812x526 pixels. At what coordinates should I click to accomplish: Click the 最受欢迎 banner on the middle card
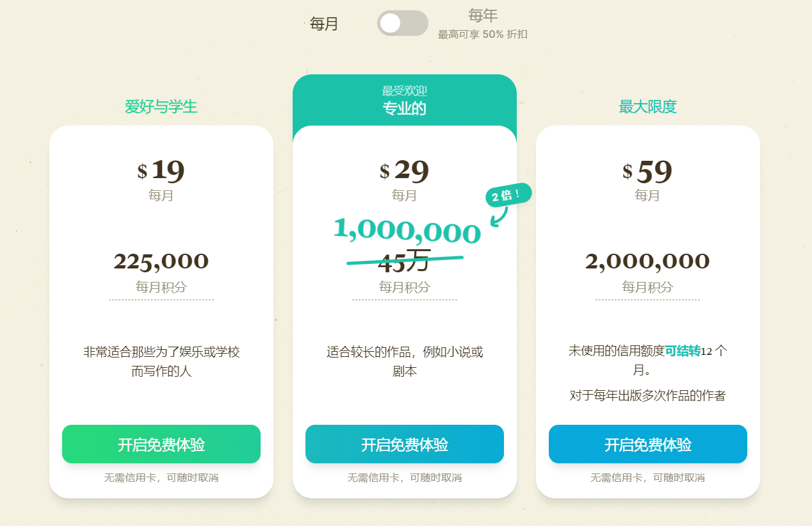[x=405, y=90]
